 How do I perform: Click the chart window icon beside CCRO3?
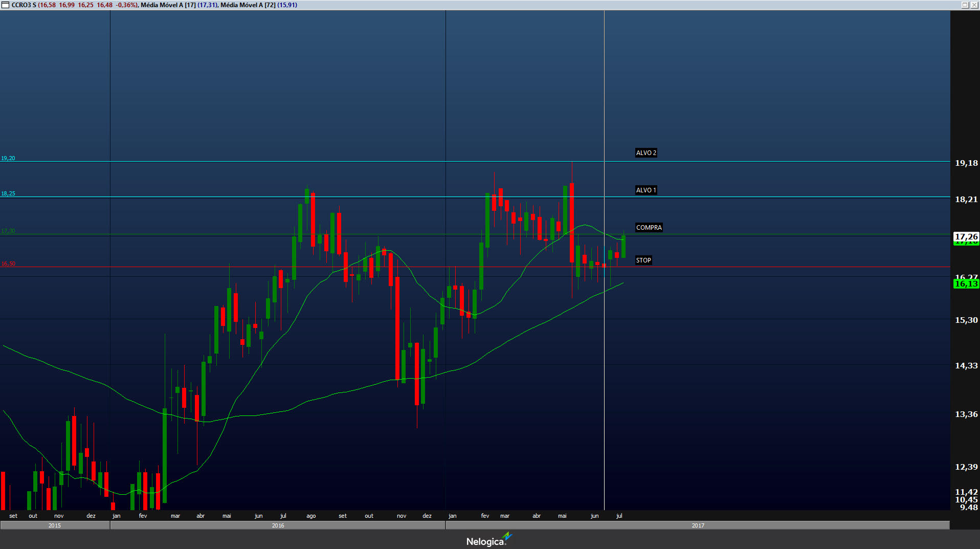tap(5, 5)
